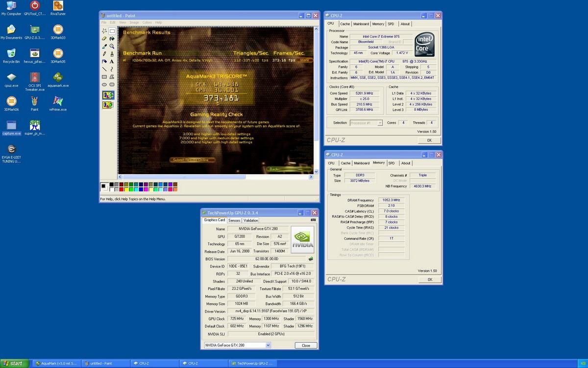This screenshot has width=588, height=368.
Task: Open the Cache tab in the top CPU-Z window
Action: 345,24
